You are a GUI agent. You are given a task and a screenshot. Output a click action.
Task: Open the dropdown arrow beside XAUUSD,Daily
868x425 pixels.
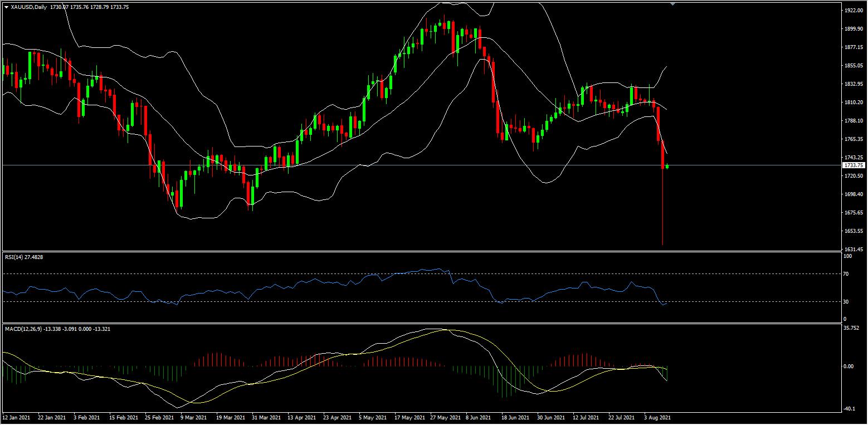coord(6,7)
